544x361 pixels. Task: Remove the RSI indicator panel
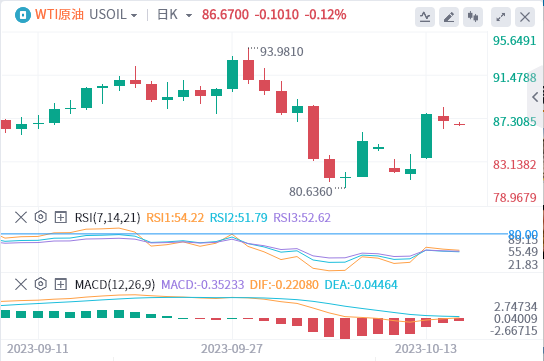pos(21,217)
